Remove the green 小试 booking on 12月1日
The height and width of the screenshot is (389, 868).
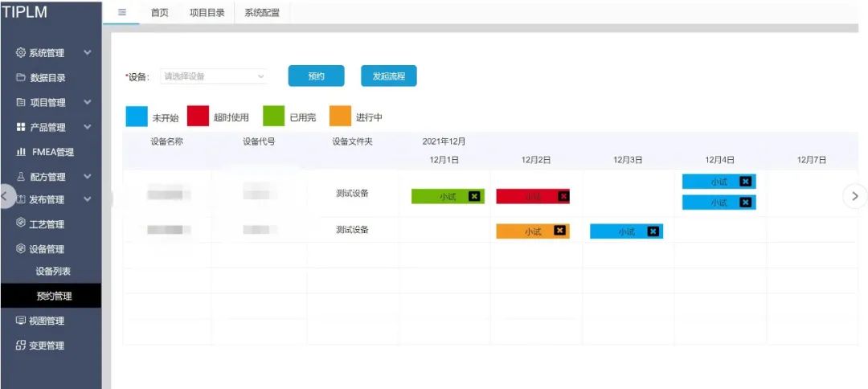(x=474, y=196)
